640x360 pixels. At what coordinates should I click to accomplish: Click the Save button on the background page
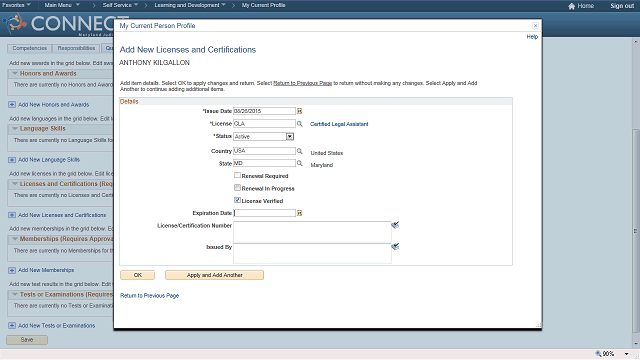pos(27,340)
